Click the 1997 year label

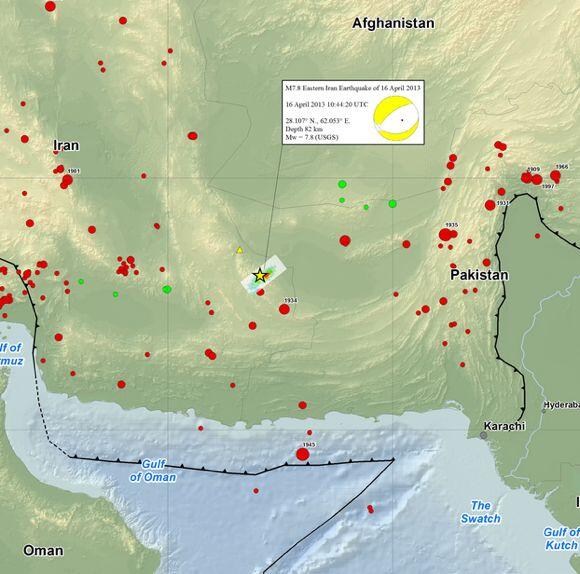coord(548,186)
